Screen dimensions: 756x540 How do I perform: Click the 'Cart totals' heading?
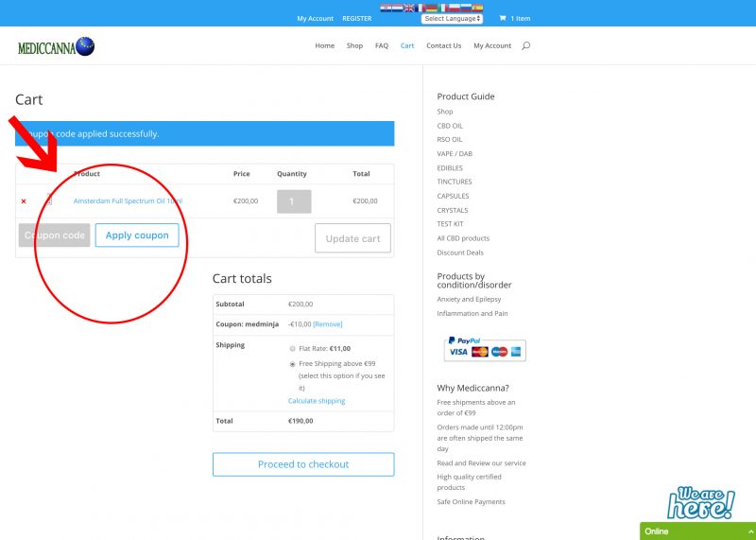242,278
